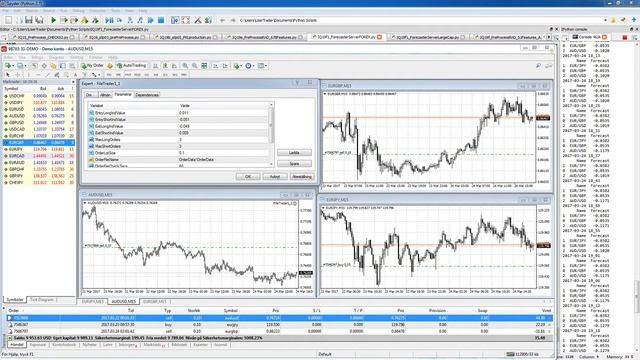Click Spyder's save file icon

click(x=29, y=20)
